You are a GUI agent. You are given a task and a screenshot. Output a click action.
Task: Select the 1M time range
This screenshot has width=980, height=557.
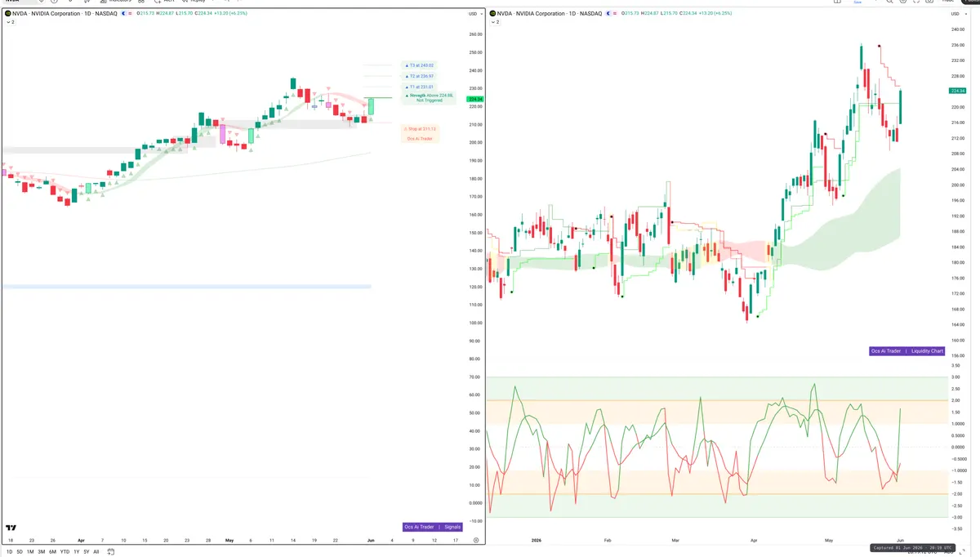pyautogui.click(x=30, y=552)
